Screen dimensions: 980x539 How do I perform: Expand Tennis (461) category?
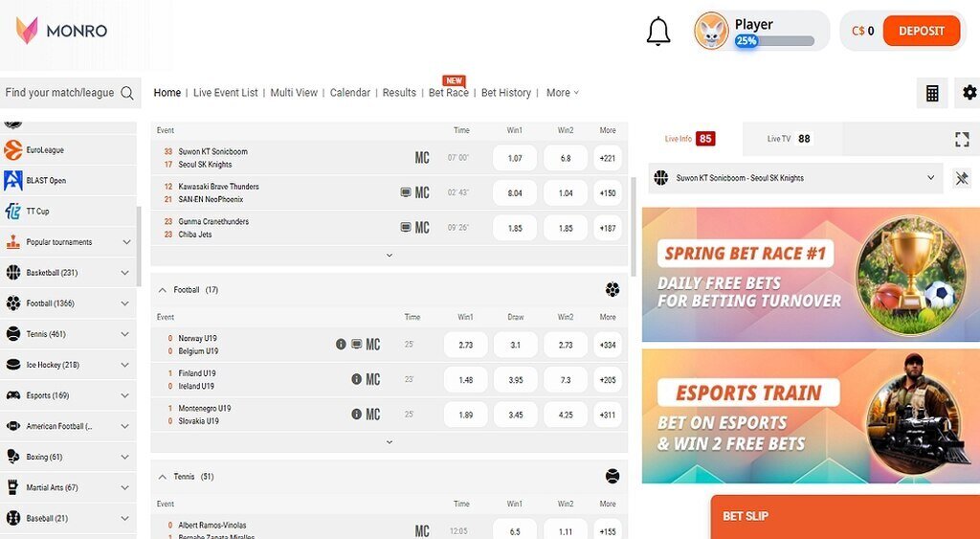[x=125, y=334]
